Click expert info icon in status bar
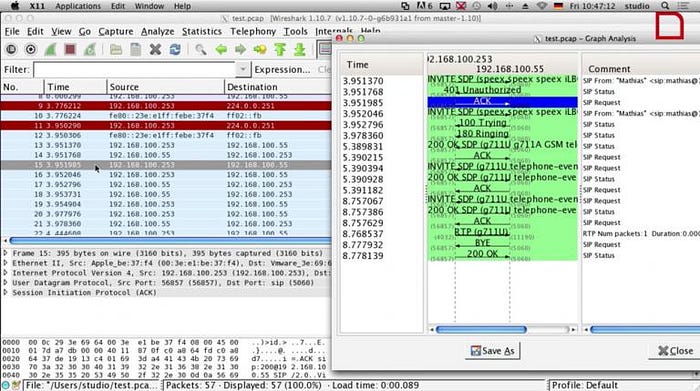Screen dimensions: 700x391 (x=6, y=385)
